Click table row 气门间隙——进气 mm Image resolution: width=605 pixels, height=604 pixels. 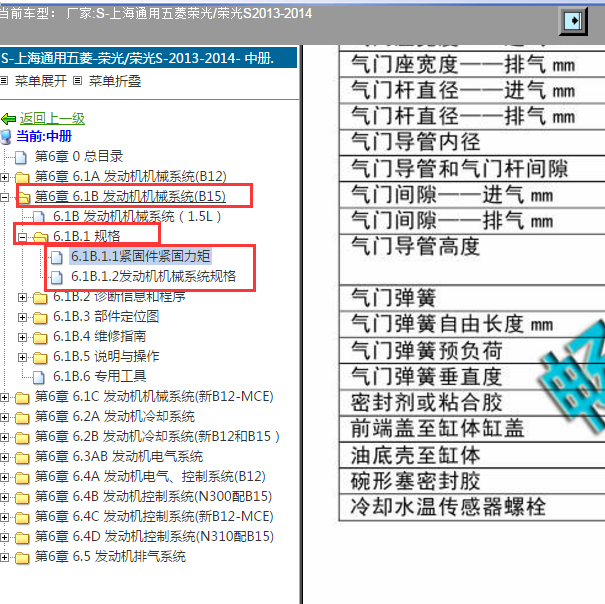pyautogui.click(x=472, y=195)
